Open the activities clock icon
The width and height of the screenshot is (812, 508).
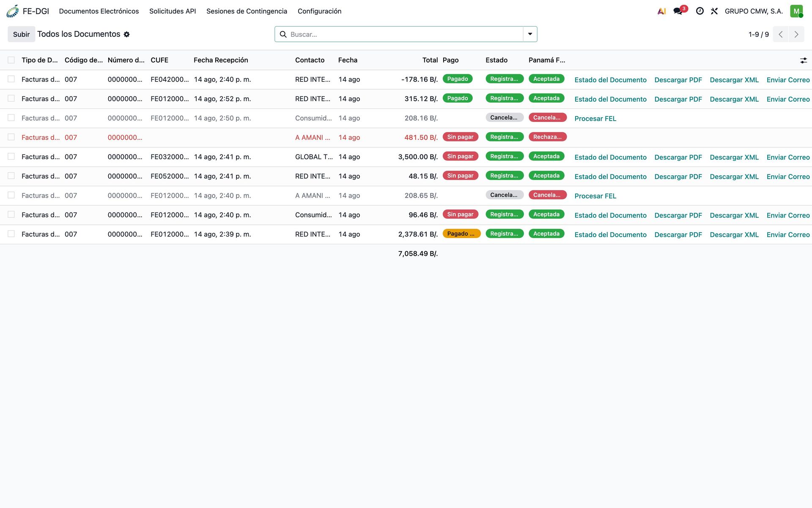(x=700, y=11)
